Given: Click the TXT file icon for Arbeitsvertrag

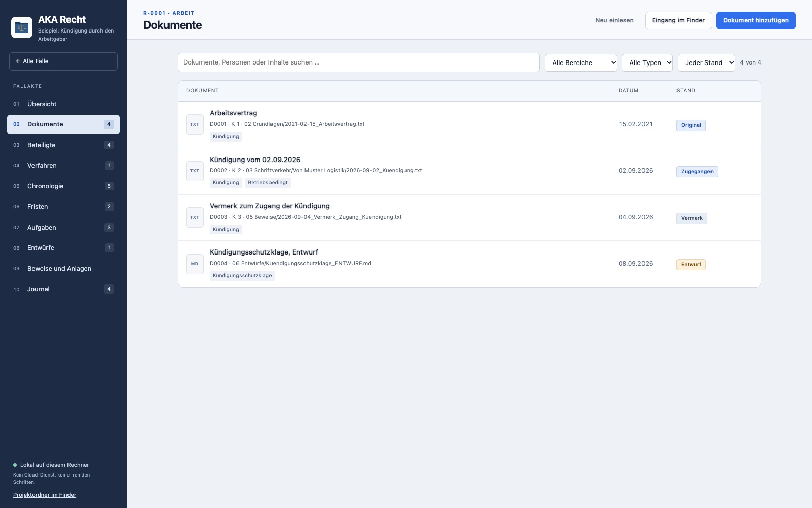Looking at the screenshot, I should 195,124.
